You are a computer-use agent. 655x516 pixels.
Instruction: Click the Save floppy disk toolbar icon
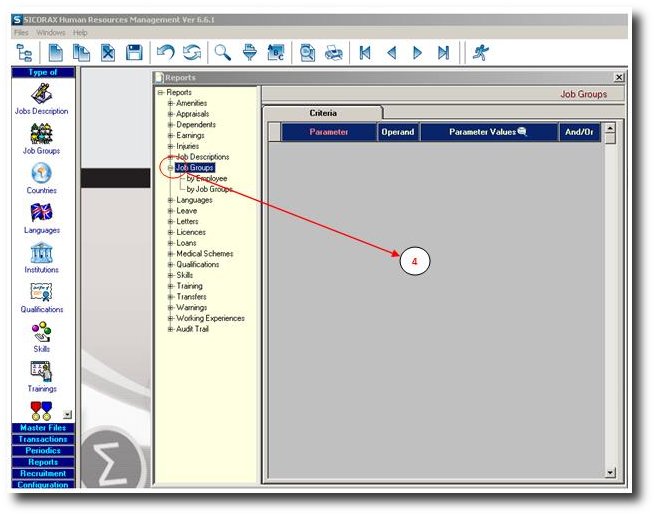pyautogui.click(x=134, y=53)
